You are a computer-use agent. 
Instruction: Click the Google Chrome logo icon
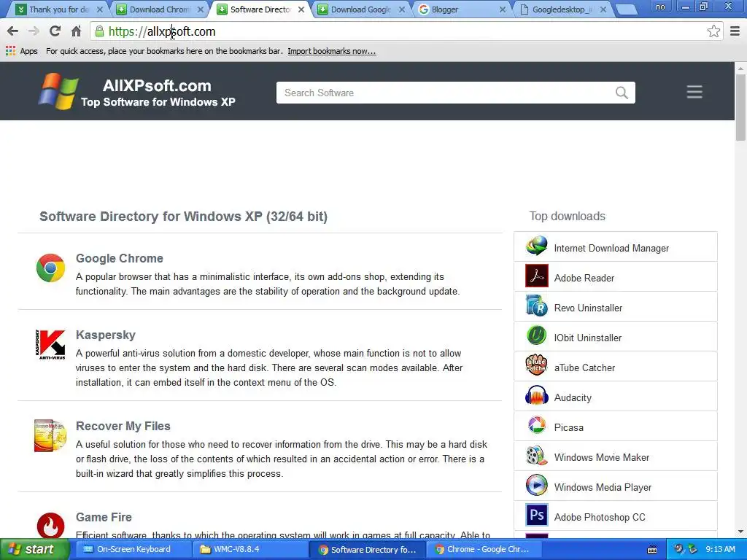click(50, 268)
